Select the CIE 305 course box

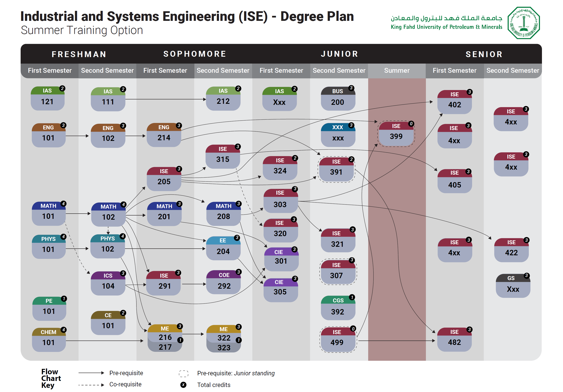pos(280,290)
